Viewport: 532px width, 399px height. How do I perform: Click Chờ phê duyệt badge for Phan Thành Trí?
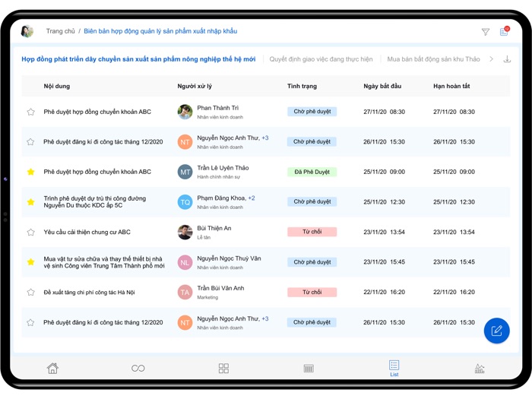312,112
